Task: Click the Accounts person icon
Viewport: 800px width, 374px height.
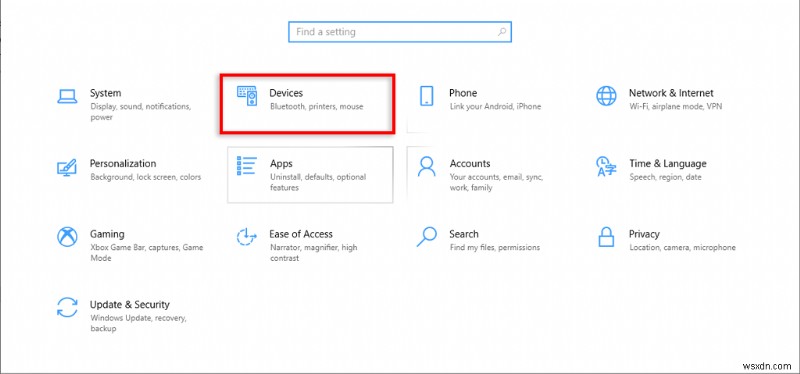Action: [x=427, y=166]
